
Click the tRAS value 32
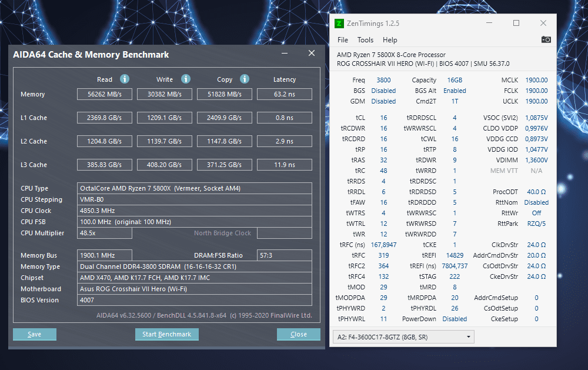pyautogui.click(x=383, y=160)
